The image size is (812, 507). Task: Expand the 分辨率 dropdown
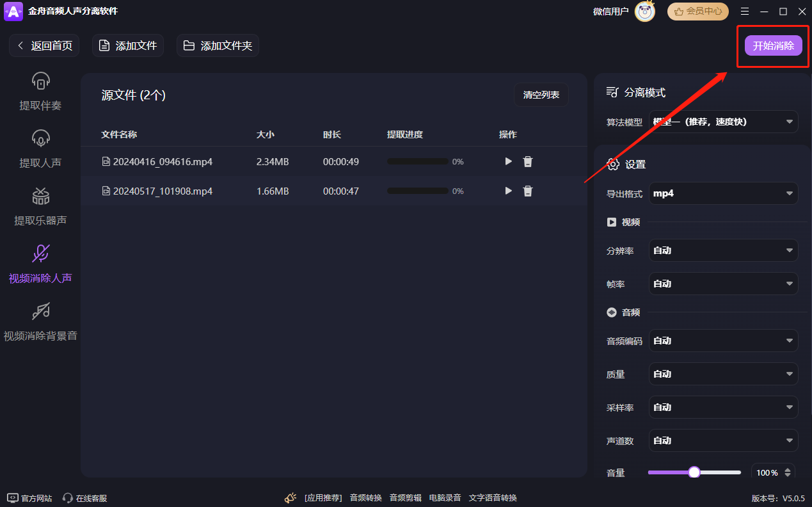click(x=724, y=250)
